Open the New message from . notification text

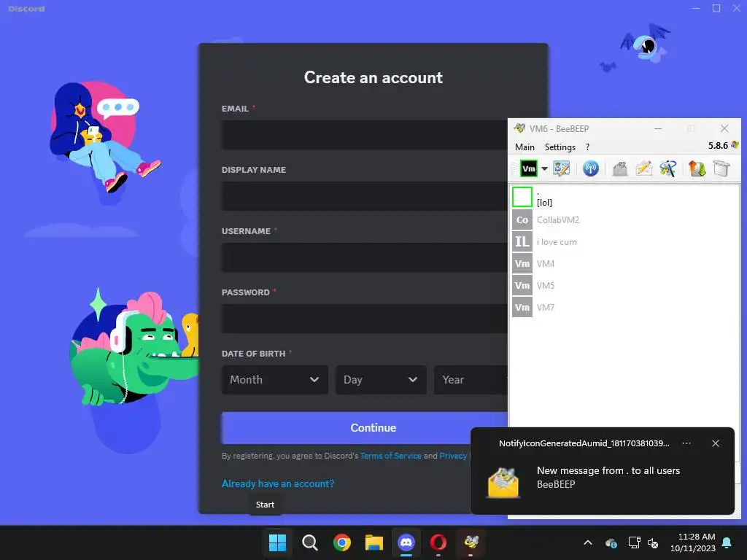pos(608,470)
